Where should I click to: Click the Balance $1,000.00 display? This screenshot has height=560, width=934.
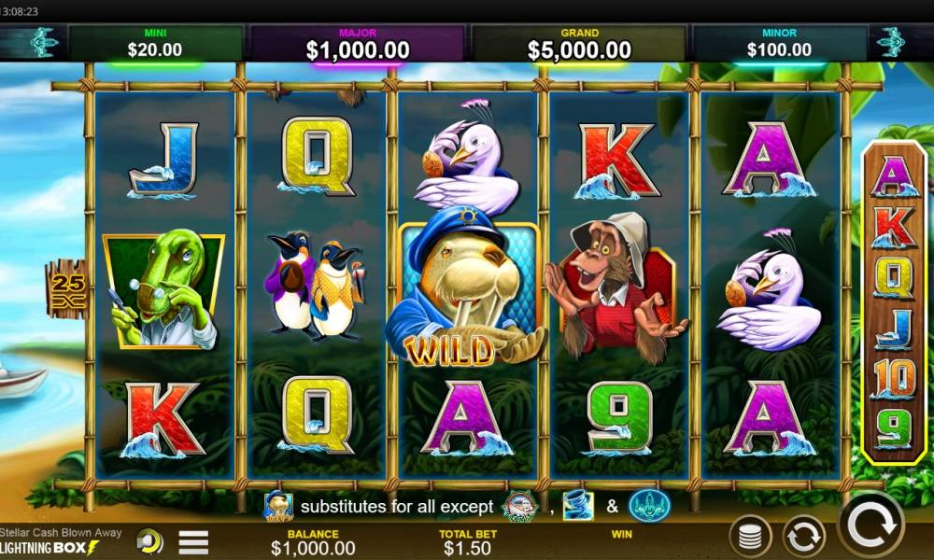tap(313, 542)
